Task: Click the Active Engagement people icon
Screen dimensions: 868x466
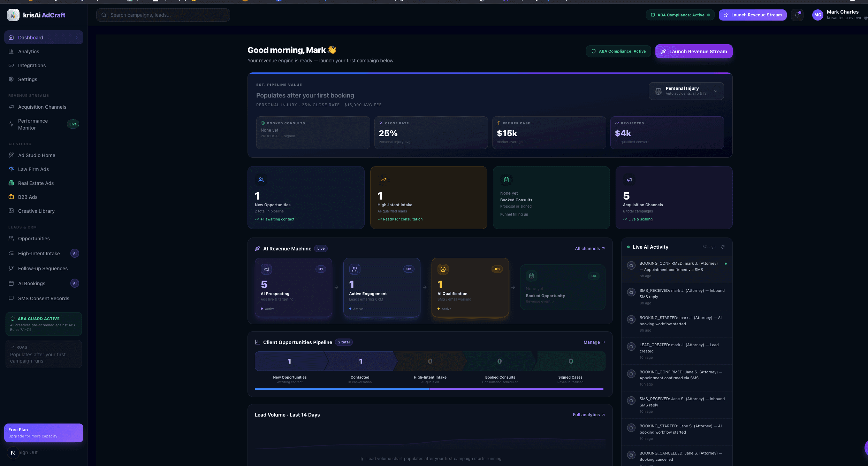Action: coord(355,269)
